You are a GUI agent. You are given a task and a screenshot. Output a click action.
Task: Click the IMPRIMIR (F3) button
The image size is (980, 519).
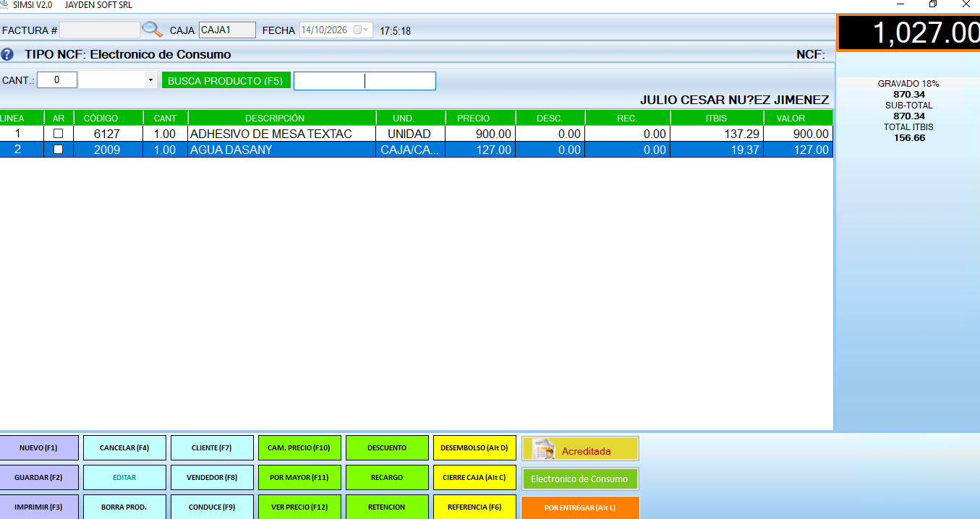(x=39, y=507)
